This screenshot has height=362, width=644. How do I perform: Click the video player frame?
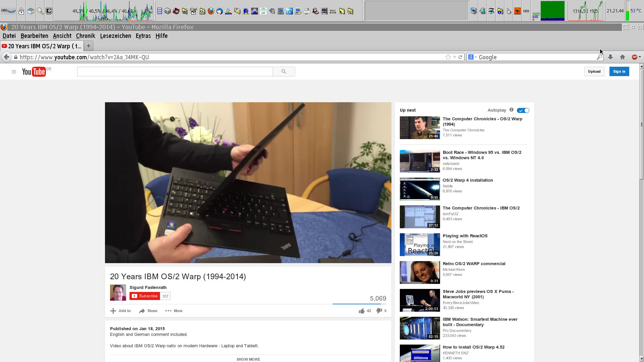pos(248,183)
